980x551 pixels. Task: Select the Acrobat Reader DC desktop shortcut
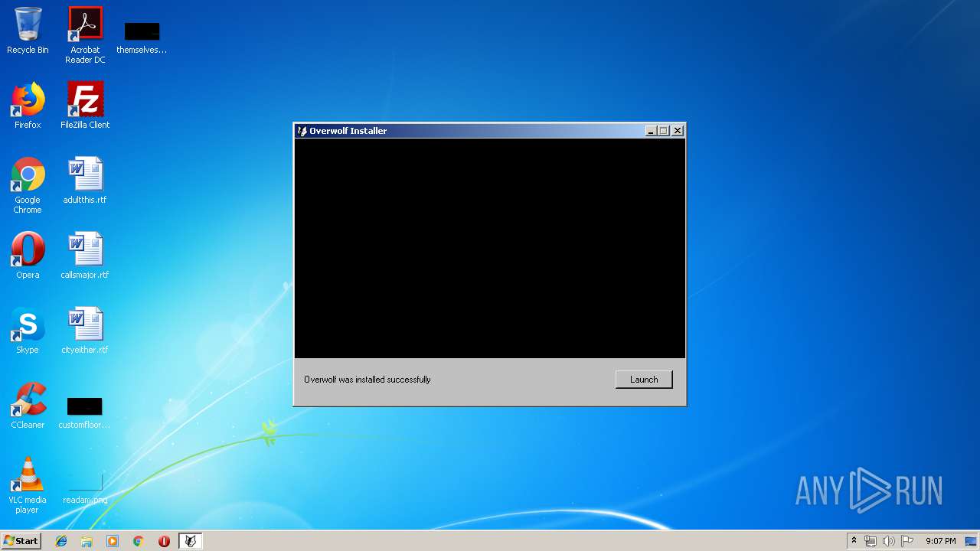pyautogui.click(x=85, y=35)
